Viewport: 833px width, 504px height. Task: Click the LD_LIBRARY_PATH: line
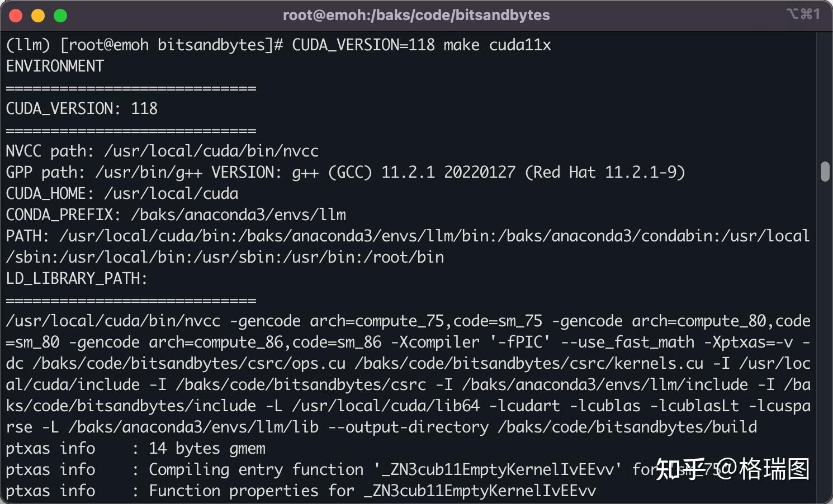click(77, 278)
